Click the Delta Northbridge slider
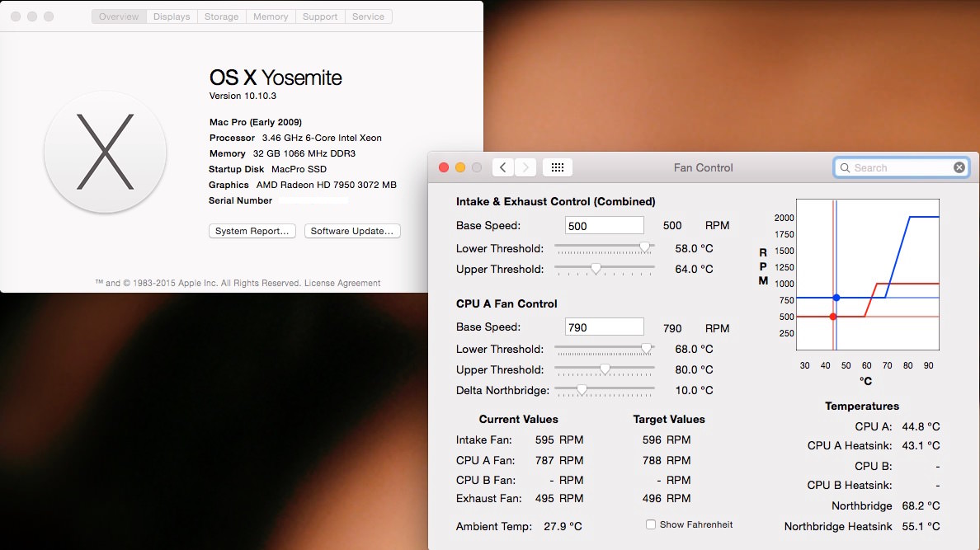This screenshot has height=550, width=980. click(x=605, y=390)
